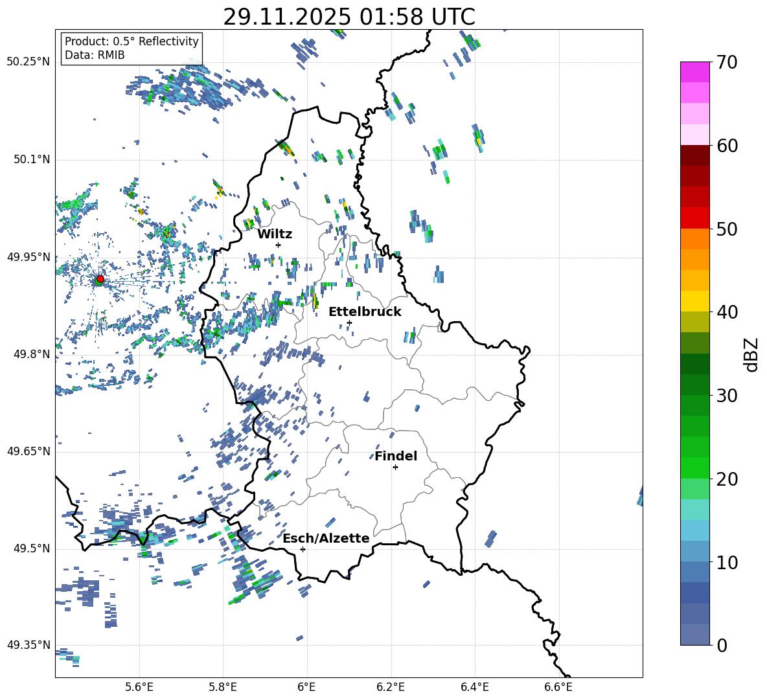This screenshot has width=767, height=700.
Task: Select the Findel text label
Action: [396, 456]
